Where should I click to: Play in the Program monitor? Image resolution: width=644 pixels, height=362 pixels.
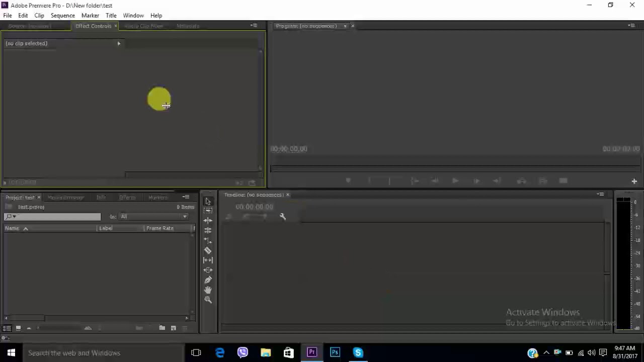click(455, 181)
